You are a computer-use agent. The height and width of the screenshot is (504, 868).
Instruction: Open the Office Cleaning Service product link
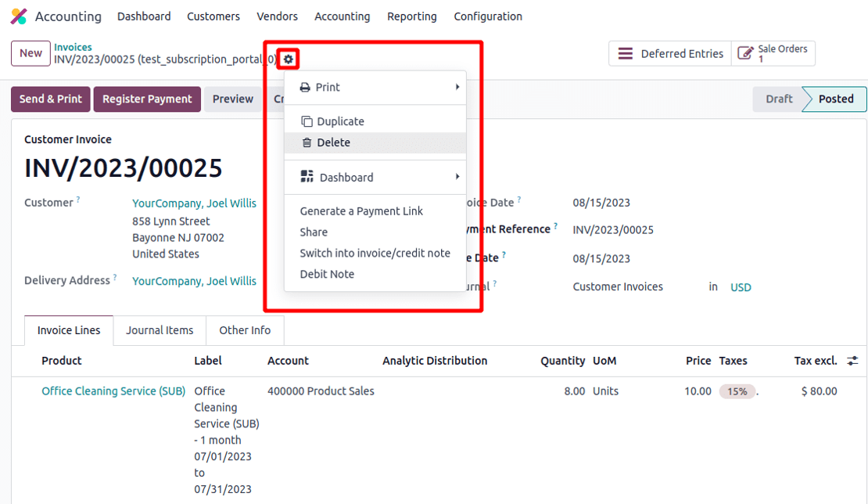[x=113, y=391]
